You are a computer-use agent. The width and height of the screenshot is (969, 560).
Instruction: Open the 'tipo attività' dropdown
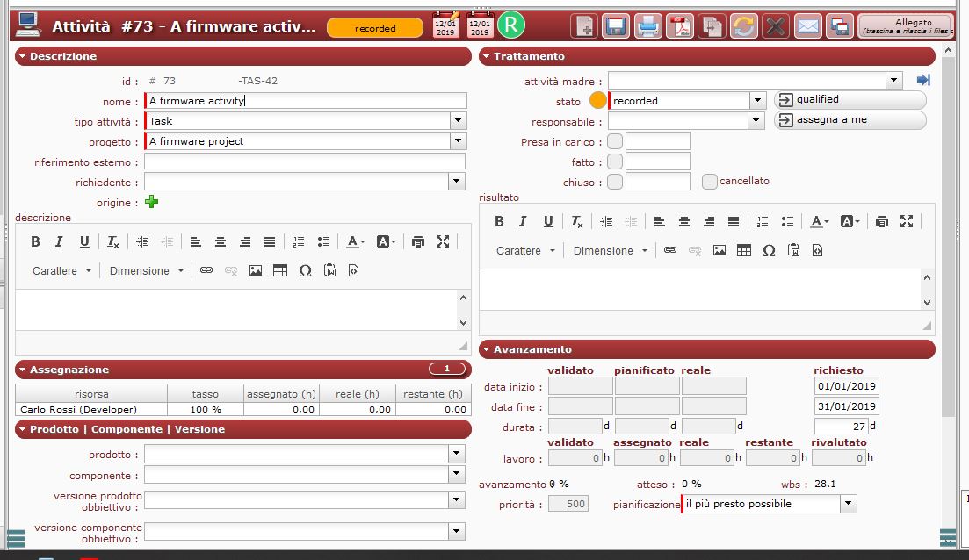click(458, 121)
